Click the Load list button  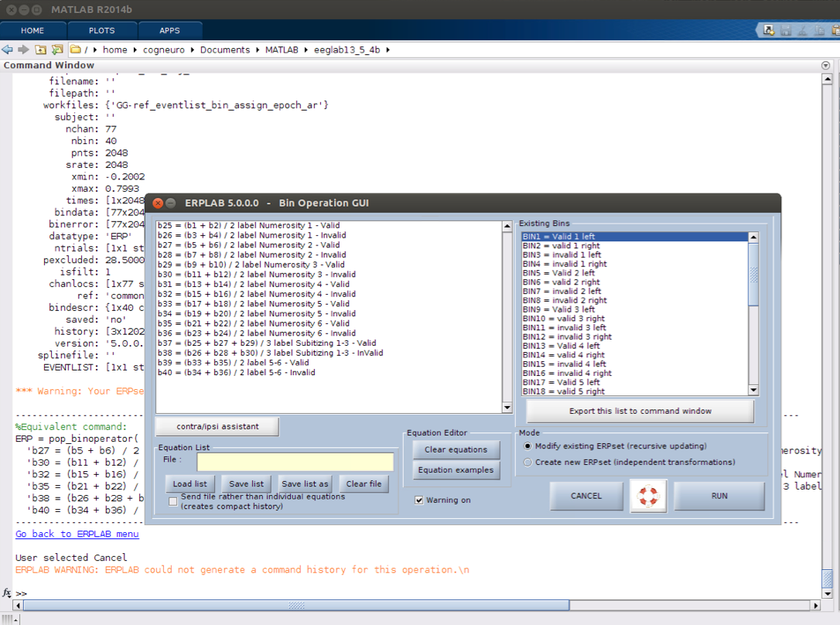pos(190,483)
